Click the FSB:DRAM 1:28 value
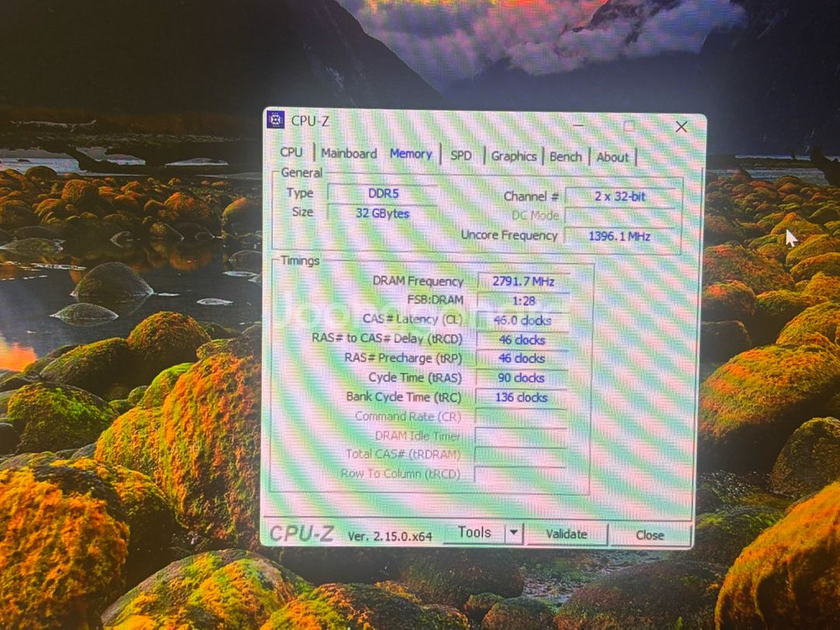Viewport: 840px width, 630px height. (x=522, y=301)
